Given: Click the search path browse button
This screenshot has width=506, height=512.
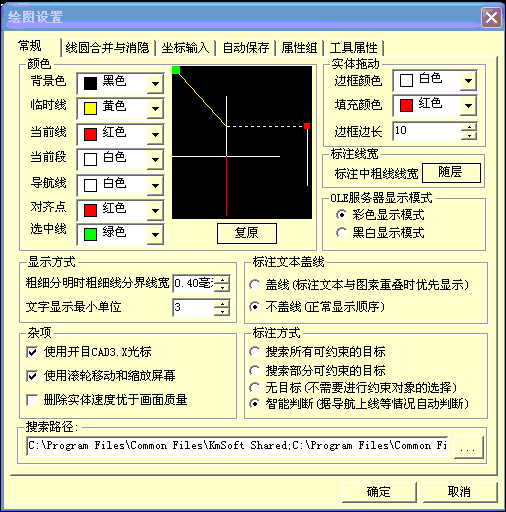Looking at the screenshot, I should (x=468, y=447).
